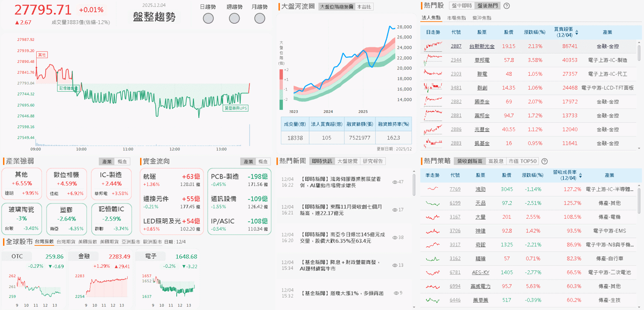Switch 熱門策略 to 高股息

tap(496, 161)
